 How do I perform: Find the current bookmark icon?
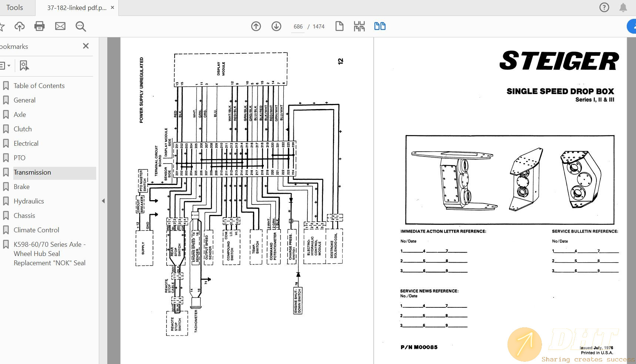(24, 66)
